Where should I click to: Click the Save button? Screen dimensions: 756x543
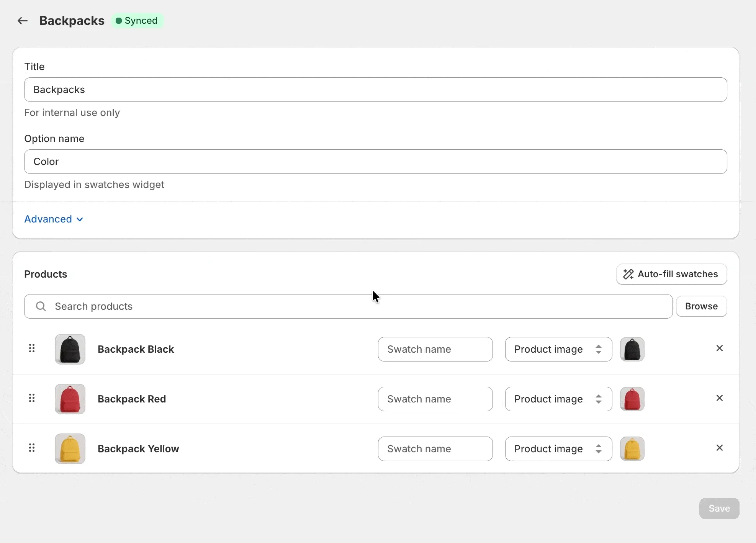coord(718,509)
